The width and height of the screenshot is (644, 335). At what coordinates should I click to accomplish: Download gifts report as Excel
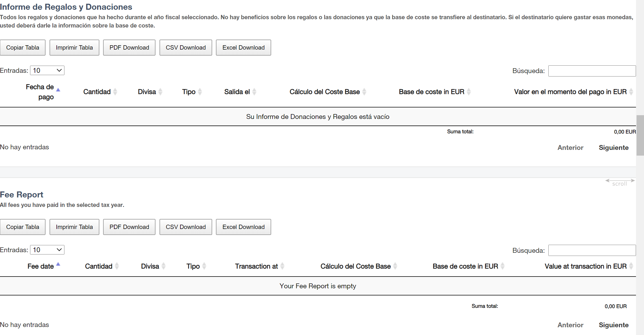243,48
